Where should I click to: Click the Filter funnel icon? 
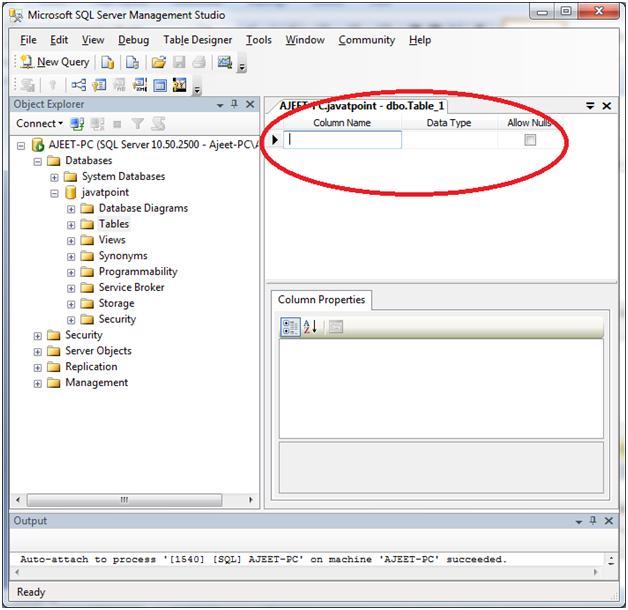tap(137, 124)
